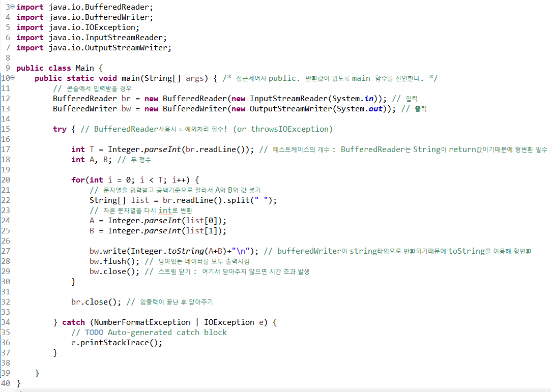Click line number 9 in the gutter
551x392 pixels.
point(8,68)
